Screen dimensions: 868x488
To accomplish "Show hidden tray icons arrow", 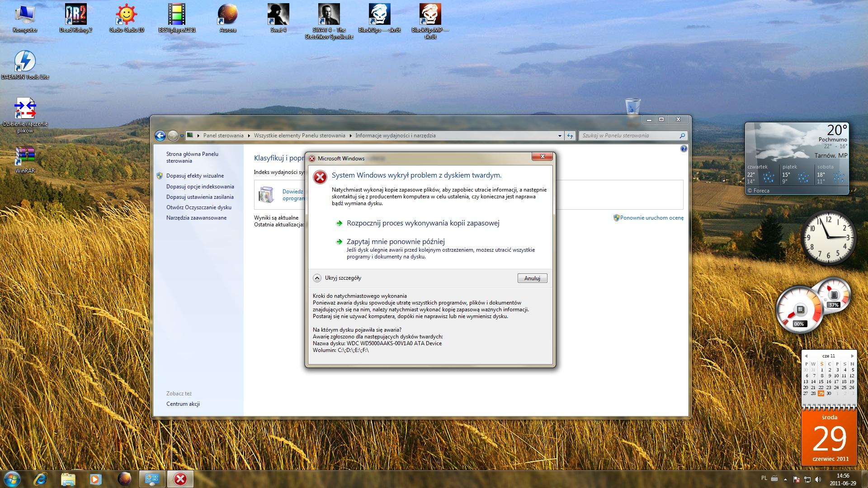I will pyautogui.click(x=785, y=479).
